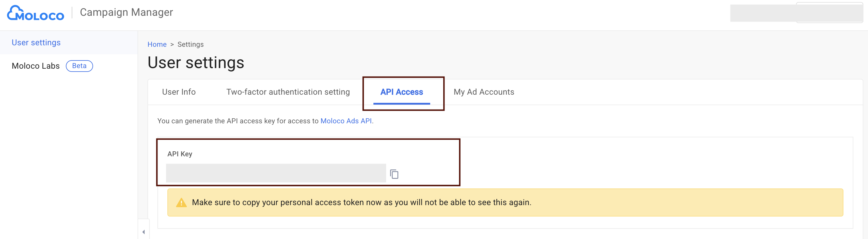The image size is (868, 239).
Task: Collapse the left sidebar panel
Action: (143, 232)
